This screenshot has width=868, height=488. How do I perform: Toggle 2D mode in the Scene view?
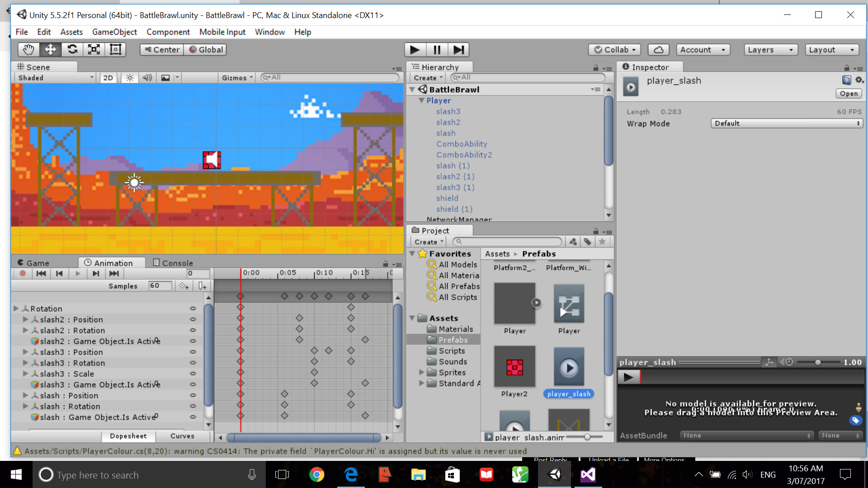[108, 77]
